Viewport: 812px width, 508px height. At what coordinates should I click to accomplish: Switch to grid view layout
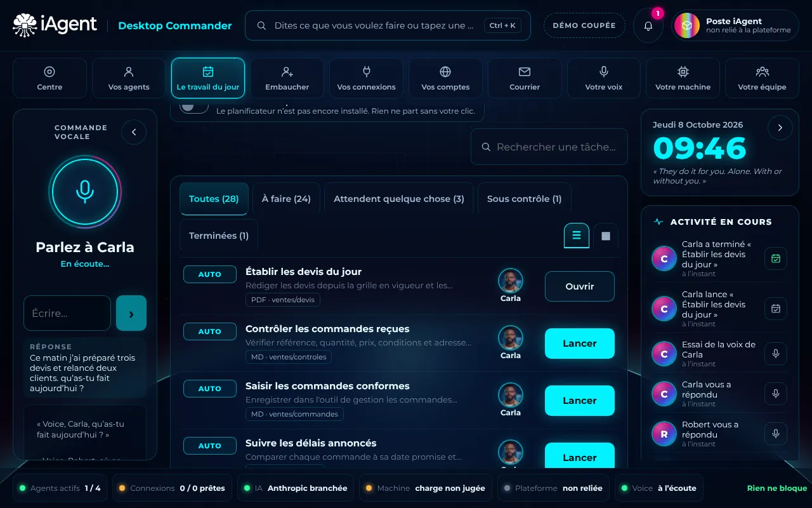coord(606,236)
